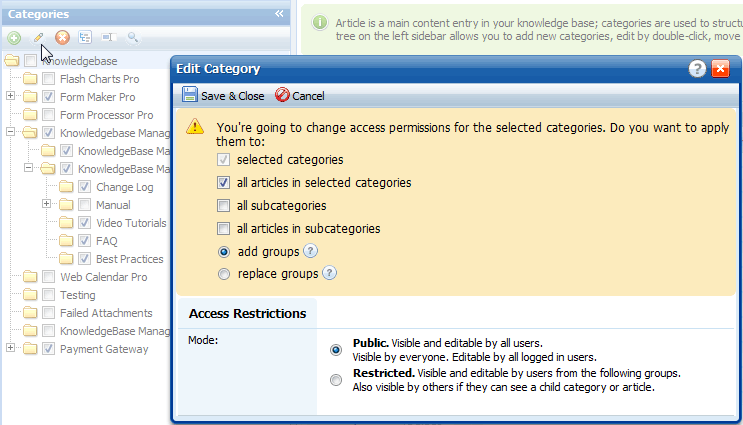Image resolution: width=743 pixels, height=425 pixels.
Task: Click the tree structure toolbar icon
Action: pos(85,37)
